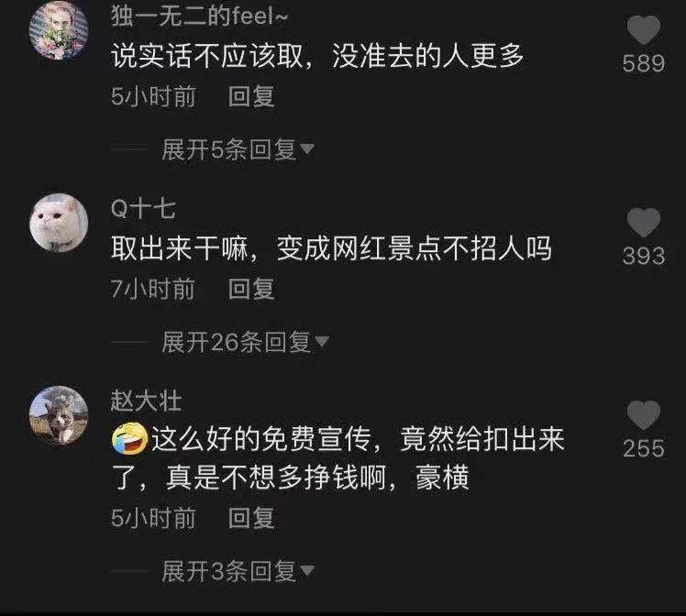Click the 589 like count
686x616 pixels.
click(644, 64)
